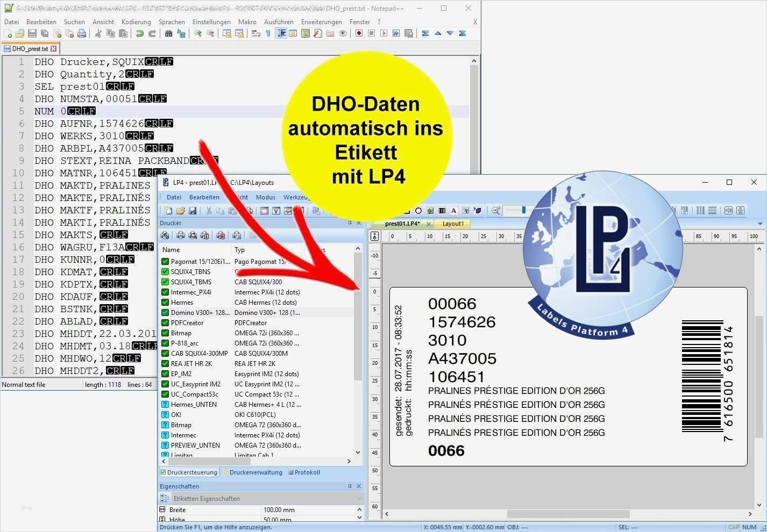767x532 pixels.
Task: Click the Zoom in icon in Notepad++
Action: click(x=198, y=33)
